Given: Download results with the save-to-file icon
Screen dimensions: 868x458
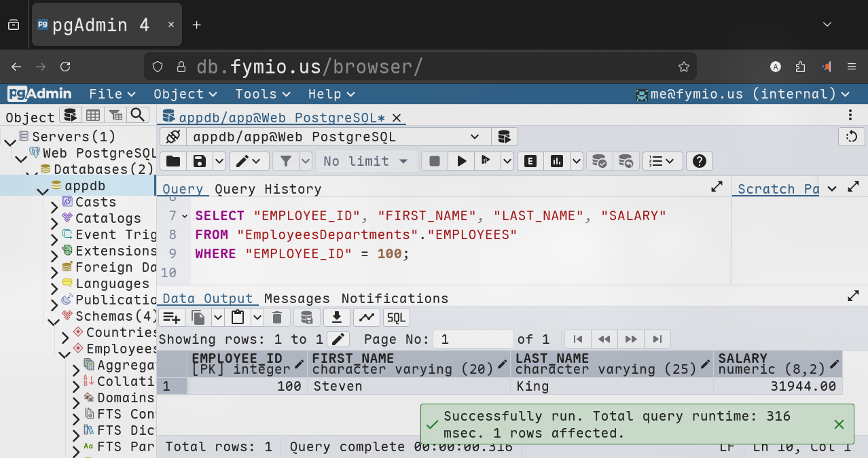Looking at the screenshot, I should pos(336,317).
